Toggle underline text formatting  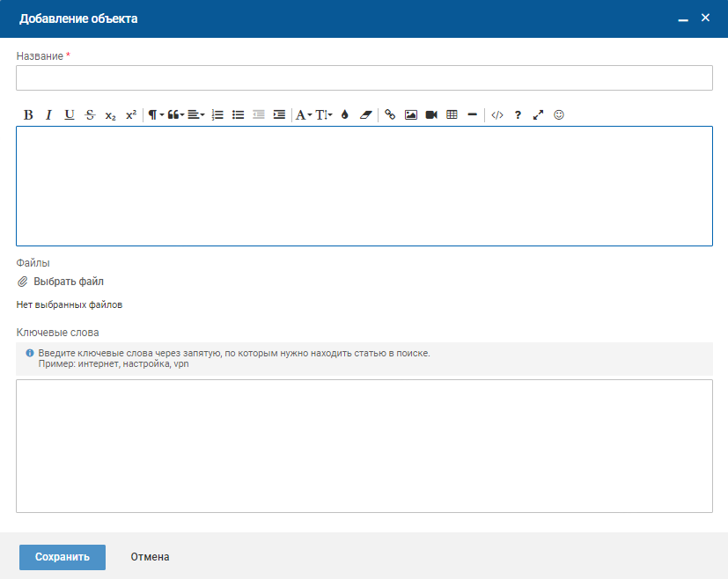(x=70, y=114)
